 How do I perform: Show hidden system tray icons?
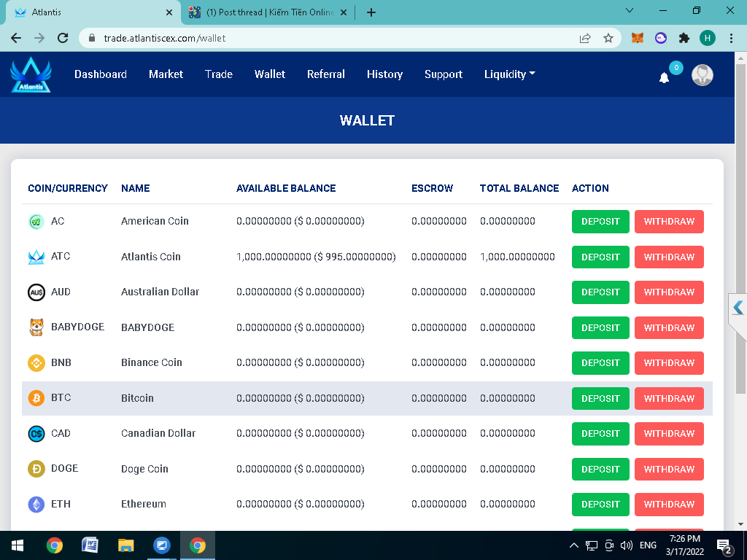click(574, 545)
